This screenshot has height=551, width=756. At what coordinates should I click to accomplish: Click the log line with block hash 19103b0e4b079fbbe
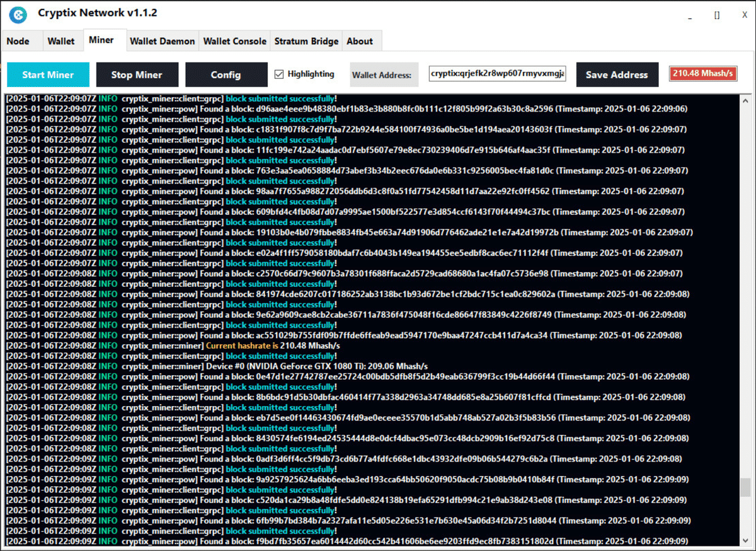350,232
